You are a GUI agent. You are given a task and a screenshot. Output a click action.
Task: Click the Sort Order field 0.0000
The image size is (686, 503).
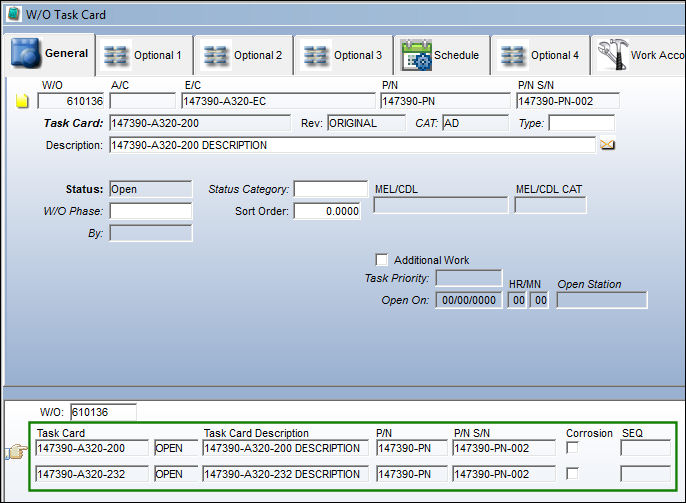tap(327, 211)
